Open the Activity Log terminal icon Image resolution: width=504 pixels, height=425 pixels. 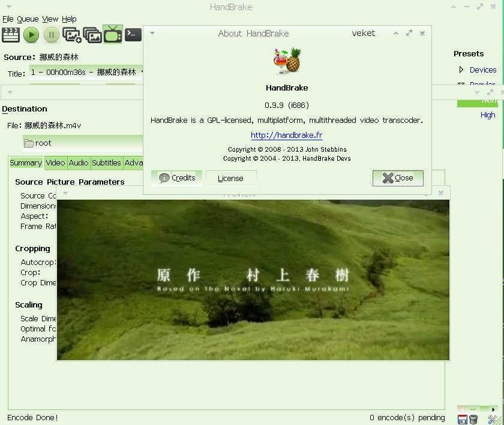pos(133,34)
